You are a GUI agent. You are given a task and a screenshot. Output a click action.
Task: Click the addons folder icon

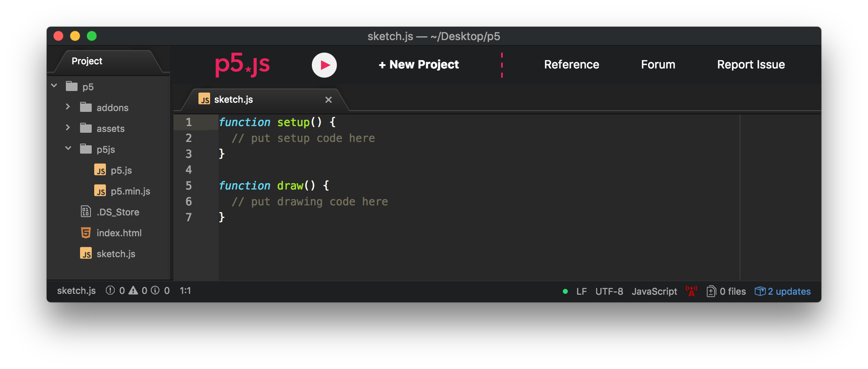(x=86, y=107)
